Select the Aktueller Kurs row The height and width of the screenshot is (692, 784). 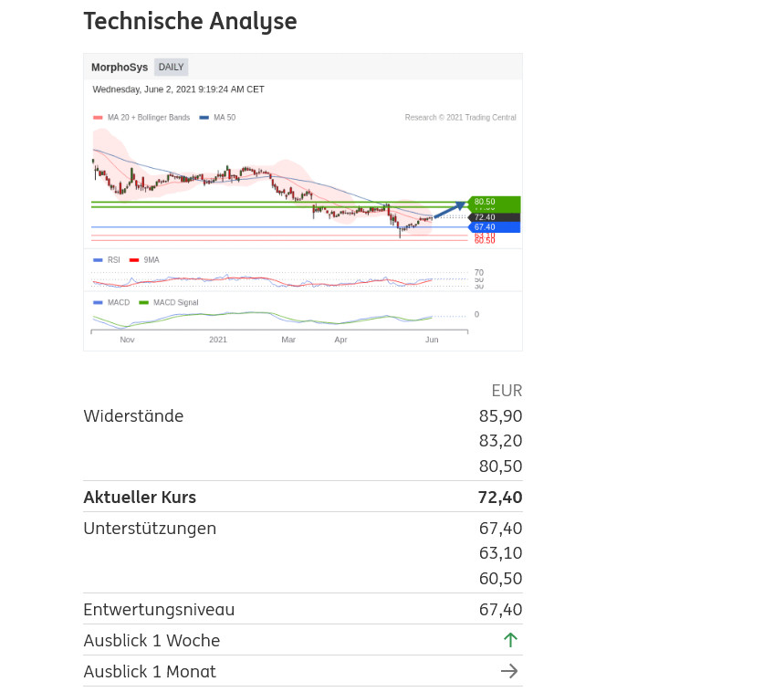[302, 498]
